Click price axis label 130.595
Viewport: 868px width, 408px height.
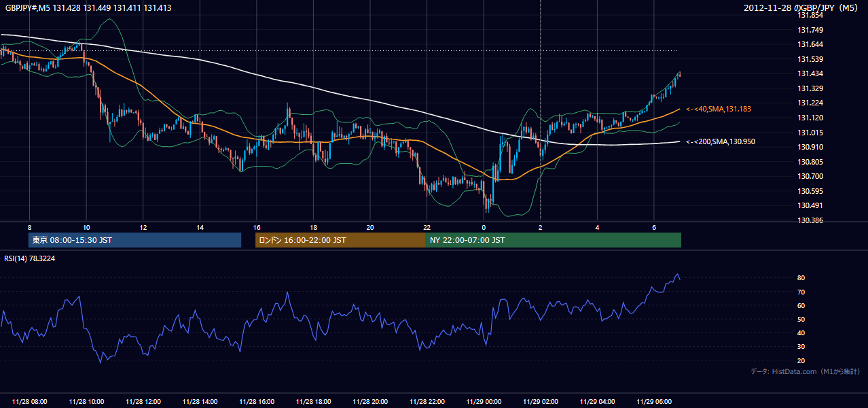pos(810,191)
